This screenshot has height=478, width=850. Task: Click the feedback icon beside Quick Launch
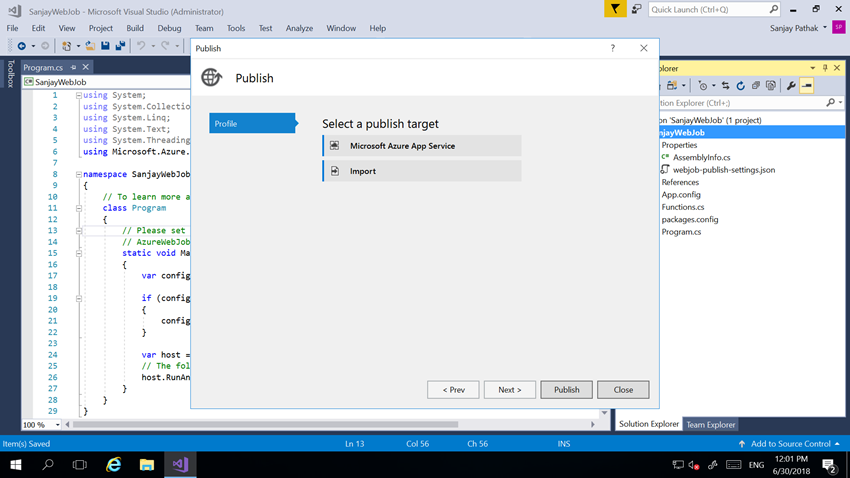tap(636, 9)
